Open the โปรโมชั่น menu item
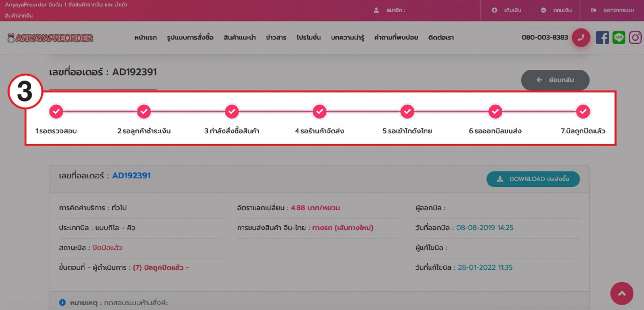This screenshot has width=644, height=310. 309,38
